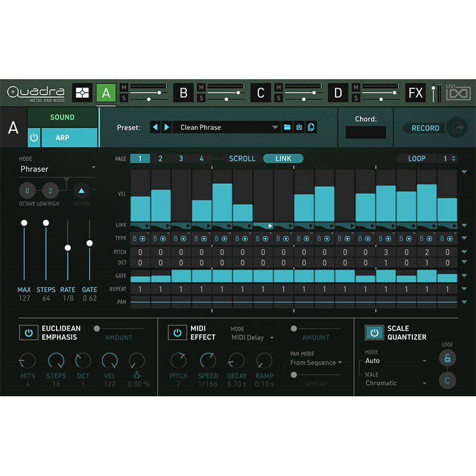The width and height of the screenshot is (476, 476).
Task: Mute layer B with its M button
Action: click(x=201, y=87)
